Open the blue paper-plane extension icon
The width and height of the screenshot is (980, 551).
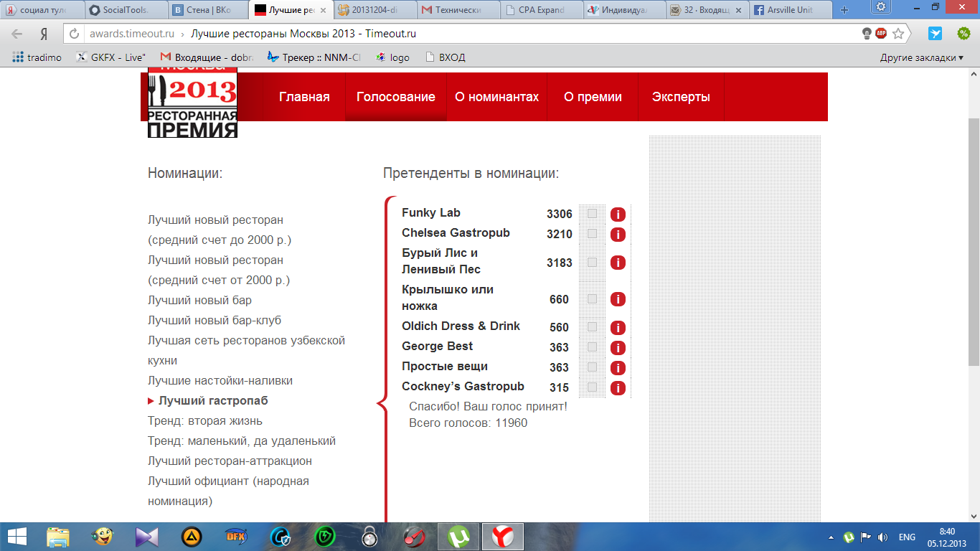935,33
